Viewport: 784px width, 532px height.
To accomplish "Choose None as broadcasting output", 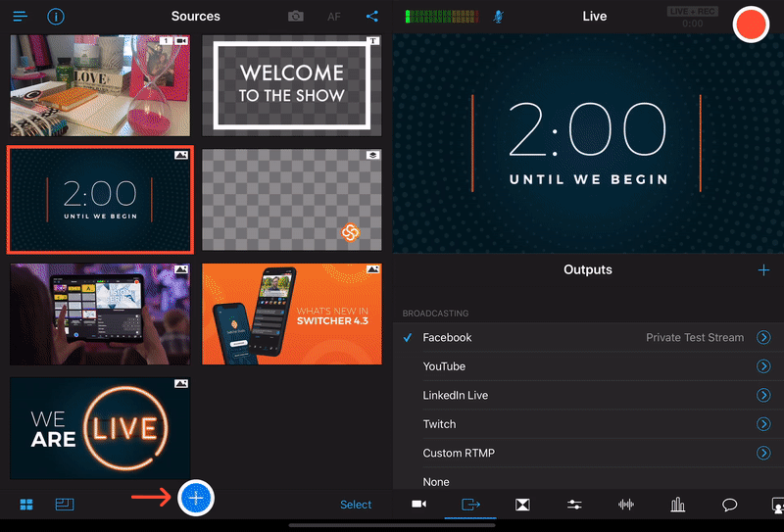I will coord(436,482).
